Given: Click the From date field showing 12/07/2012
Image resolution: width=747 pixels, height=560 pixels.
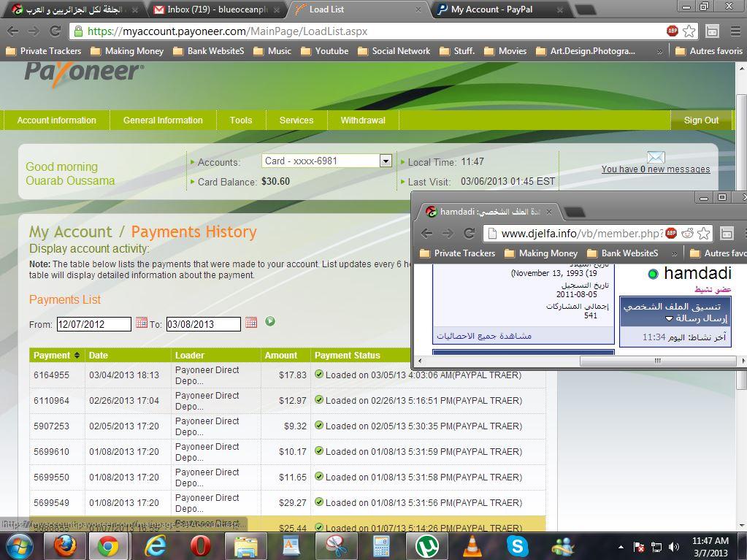Looking at the screenshot, I should pos(94,324).
